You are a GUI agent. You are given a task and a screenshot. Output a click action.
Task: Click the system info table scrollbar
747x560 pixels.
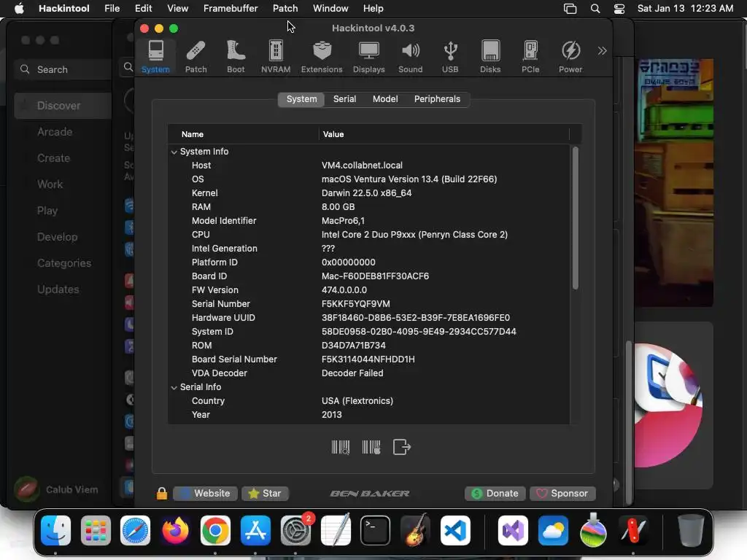[576, 217]
